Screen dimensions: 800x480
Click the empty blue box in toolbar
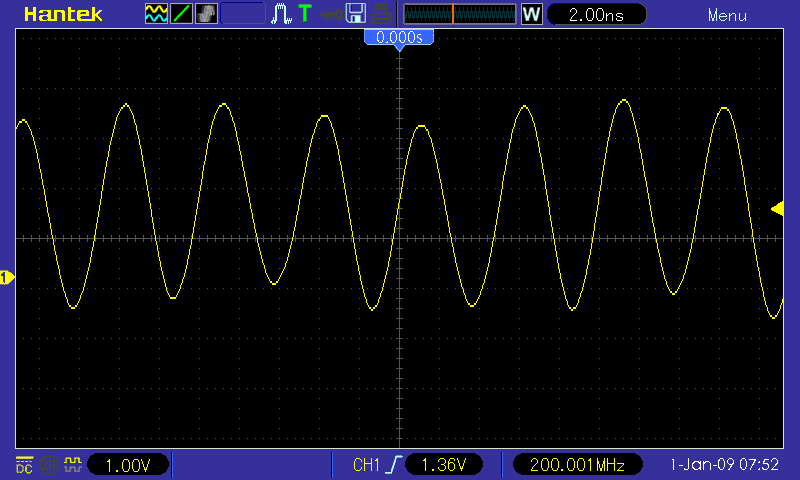(243, 13)
